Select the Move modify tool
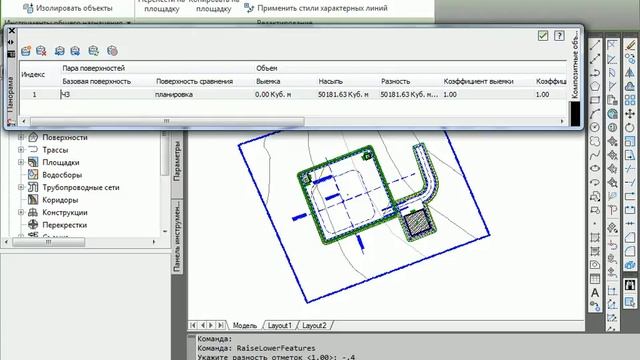The image size is (640, 360). tap(630, 113)
